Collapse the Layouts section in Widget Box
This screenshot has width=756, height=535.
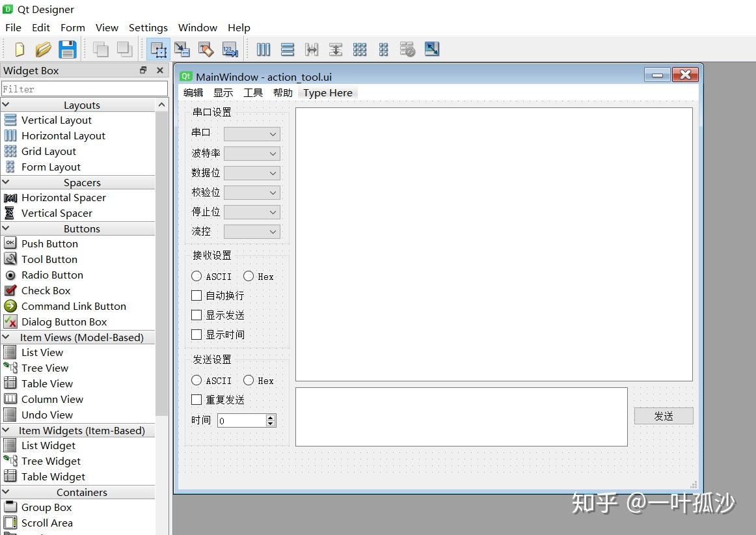click(x=6, y=104)
